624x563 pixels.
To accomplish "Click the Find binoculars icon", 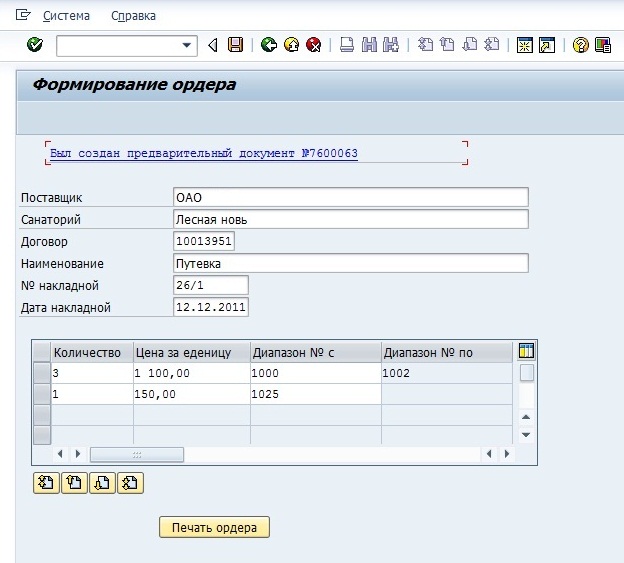I will coord(369,45).
